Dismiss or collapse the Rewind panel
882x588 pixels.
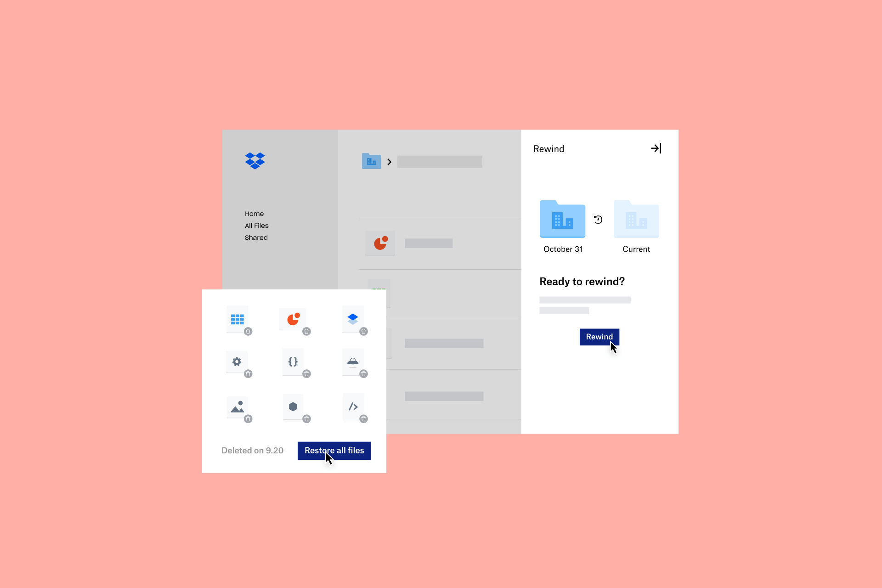(x=656, y=148)
